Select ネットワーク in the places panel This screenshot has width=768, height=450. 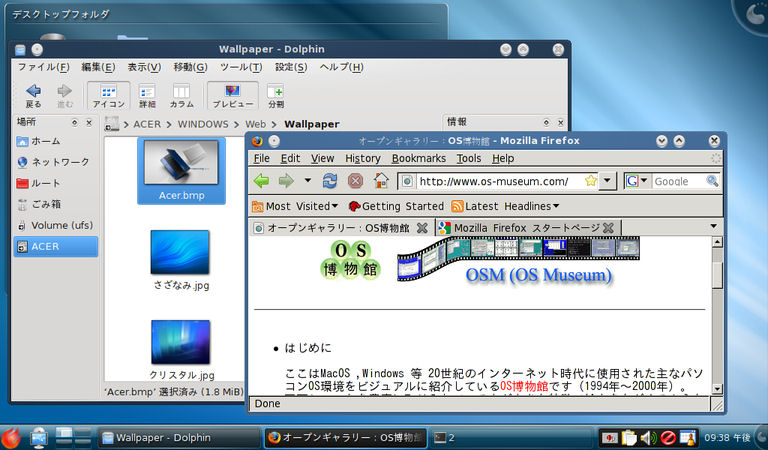(55, 162)
